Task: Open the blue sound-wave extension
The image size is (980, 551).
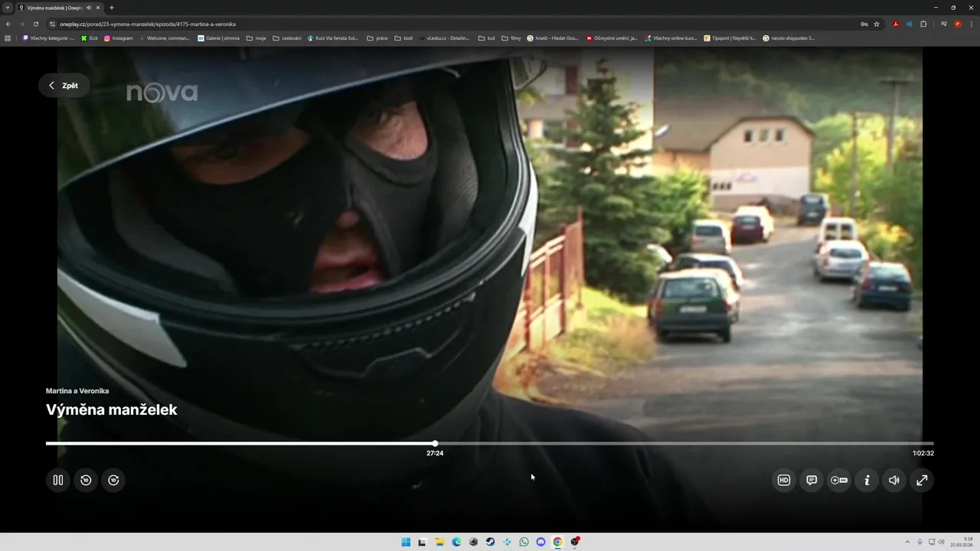Action: 910,24
